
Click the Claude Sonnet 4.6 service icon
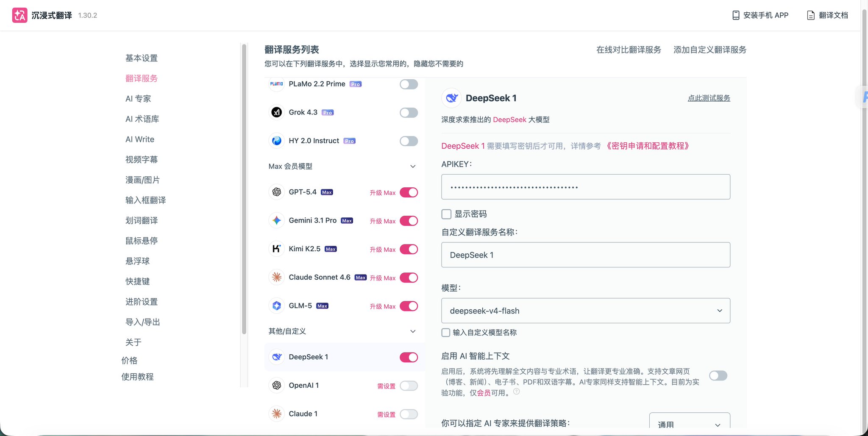pyautogui.click(x=277, y=277)
